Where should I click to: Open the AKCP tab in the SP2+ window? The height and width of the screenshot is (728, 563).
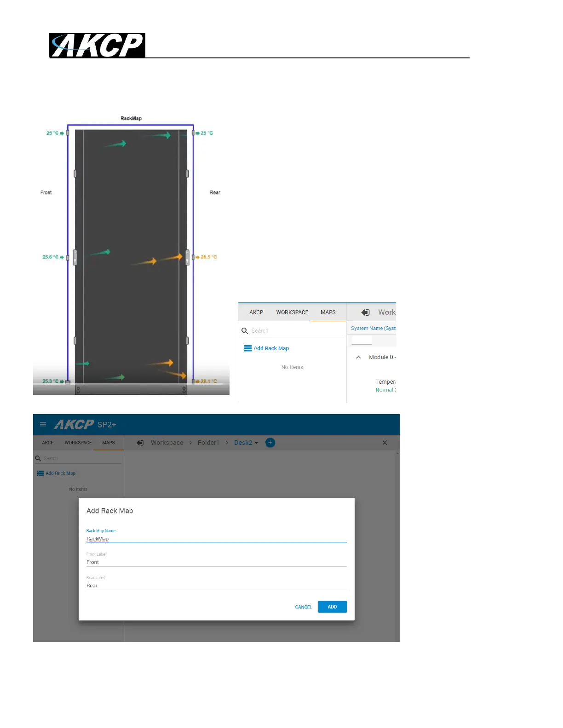[48, 443]
